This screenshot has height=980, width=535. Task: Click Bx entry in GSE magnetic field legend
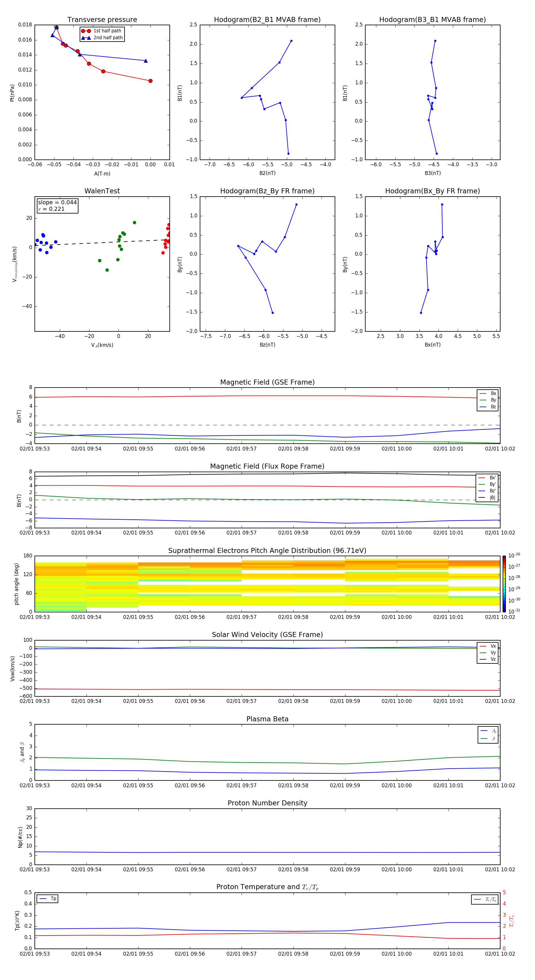click(x=488, y=393)
